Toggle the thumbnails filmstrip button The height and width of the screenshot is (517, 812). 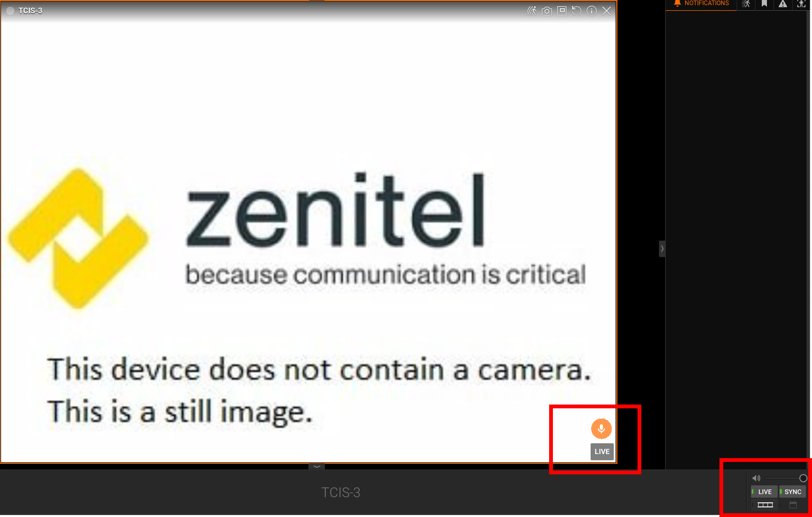[765, 505]
